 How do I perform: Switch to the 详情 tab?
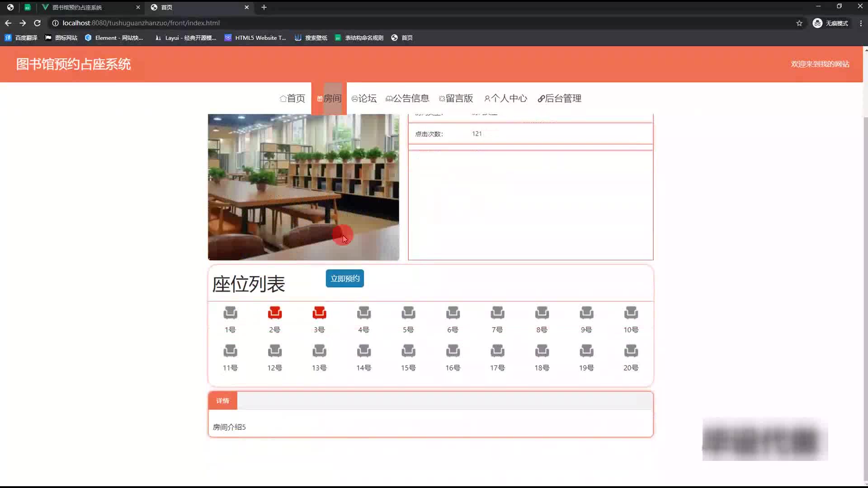point(222,401)
